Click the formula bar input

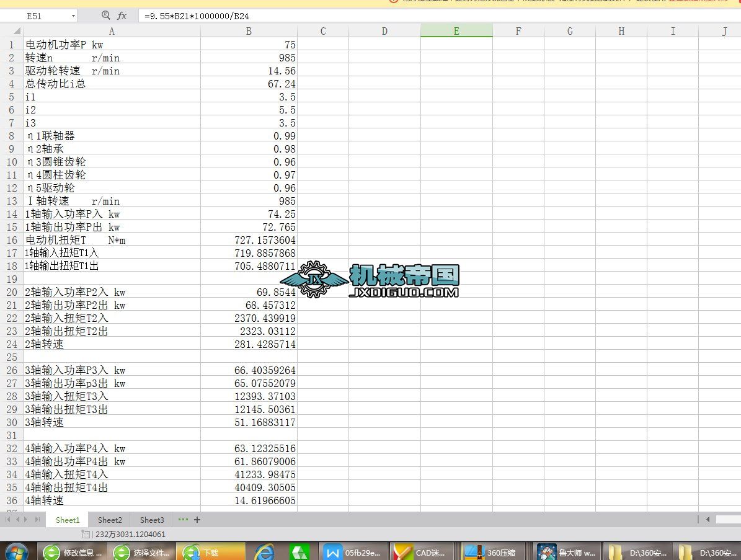pos(440,16)
